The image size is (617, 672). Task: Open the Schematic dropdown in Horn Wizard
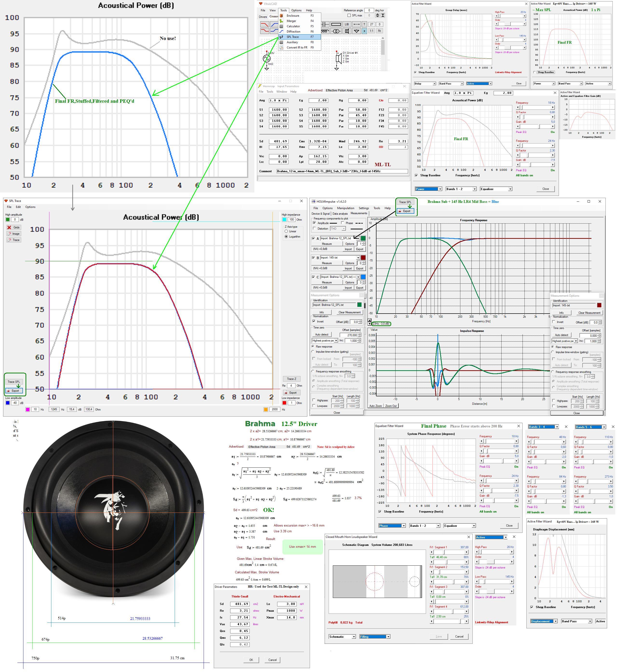(342, 637)
